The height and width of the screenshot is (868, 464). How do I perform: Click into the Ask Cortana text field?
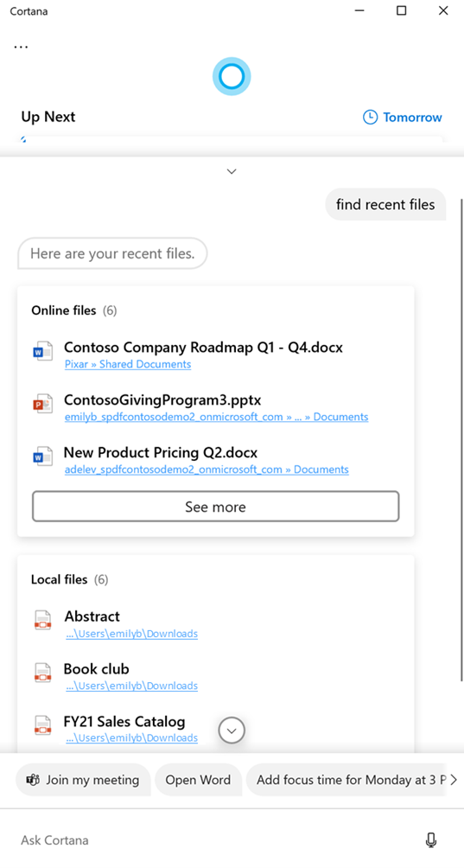(216, 840)
